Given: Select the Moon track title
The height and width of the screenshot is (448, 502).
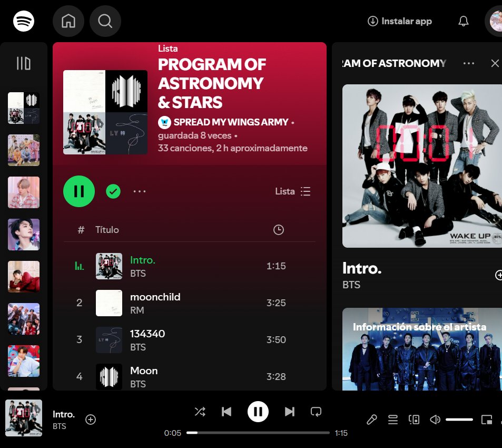Looking at the screenshot, I should pos(144,371).
